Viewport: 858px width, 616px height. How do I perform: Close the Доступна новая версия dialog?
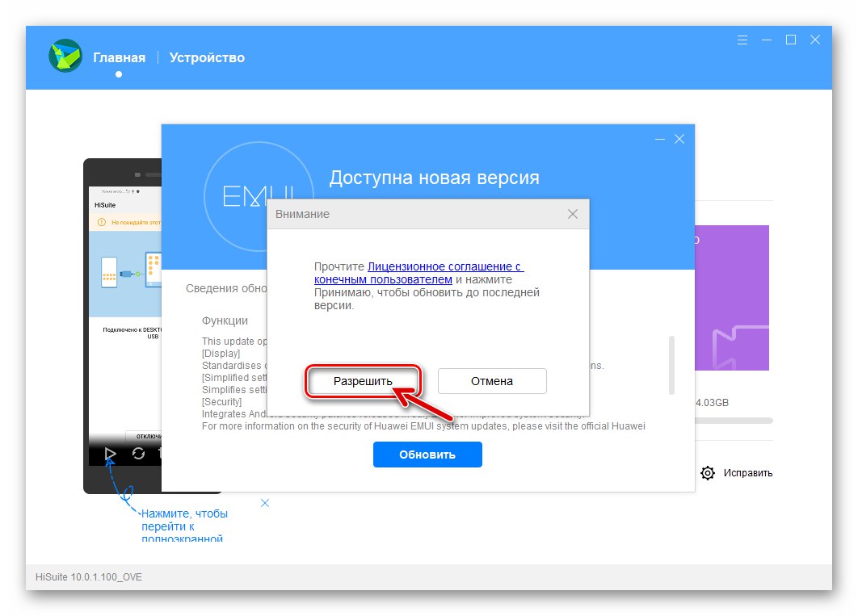pyautogui.click(x=679, y=140)
